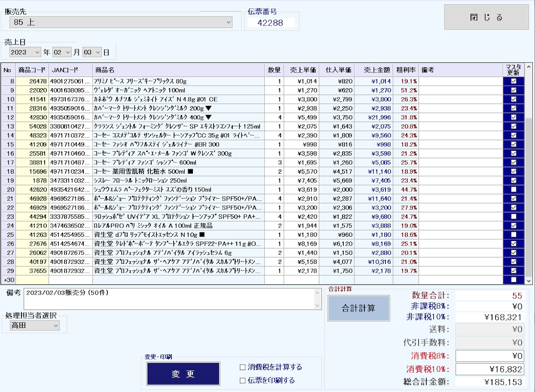
Task: Check the master update box for row 20
Action: tap(514, 189)
